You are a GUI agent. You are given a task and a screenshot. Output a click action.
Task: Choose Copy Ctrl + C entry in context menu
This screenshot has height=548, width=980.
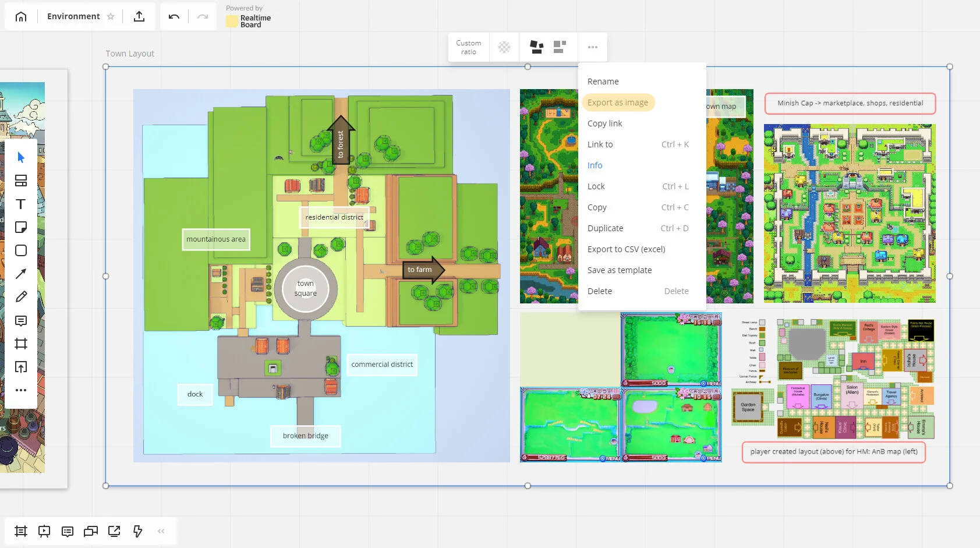pos(642,207)
